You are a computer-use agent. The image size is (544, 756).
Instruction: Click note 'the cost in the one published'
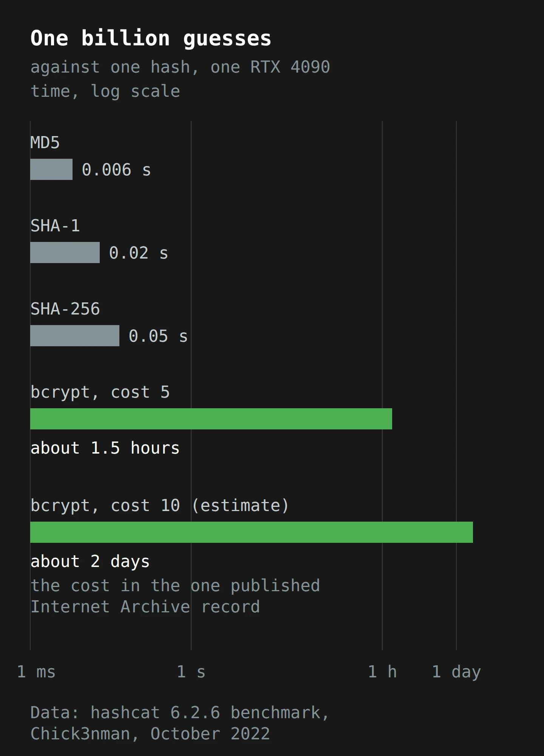pyautogui.click(x=175, y=586)
